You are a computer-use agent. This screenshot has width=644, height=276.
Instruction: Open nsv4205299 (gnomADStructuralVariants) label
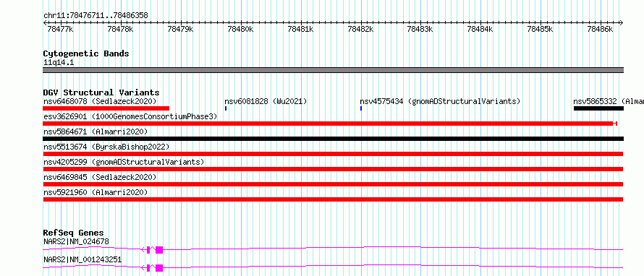pyautogui.click(x=124, y=162)
